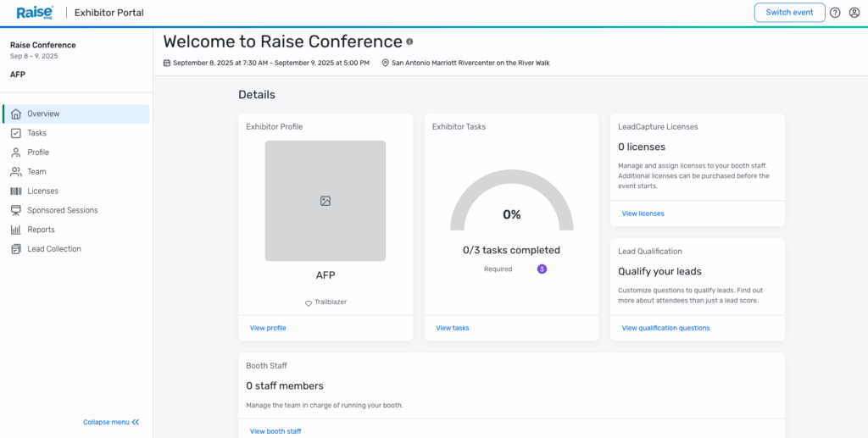Open the help question mark icon
Viewport: 868px width, 438px height.
click(x=835, y=13)
